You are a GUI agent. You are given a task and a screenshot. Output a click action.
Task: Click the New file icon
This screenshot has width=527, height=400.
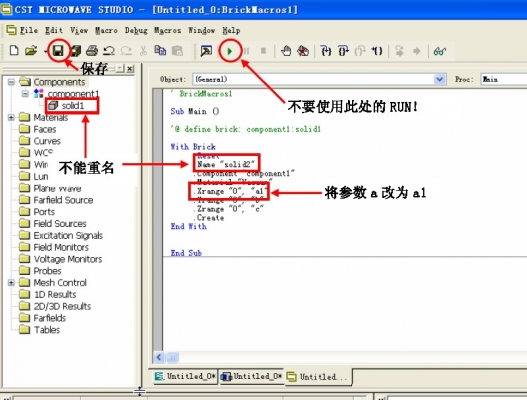click(x=14, y=51)
